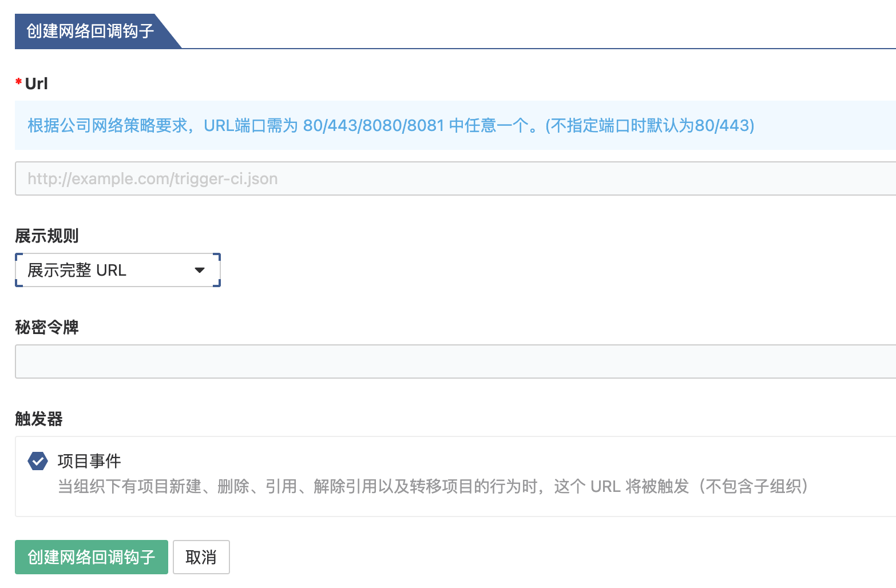896x588 pixels.
Task: Click the 展示完整 URL selected value text
Action: (x=77, y=270)
